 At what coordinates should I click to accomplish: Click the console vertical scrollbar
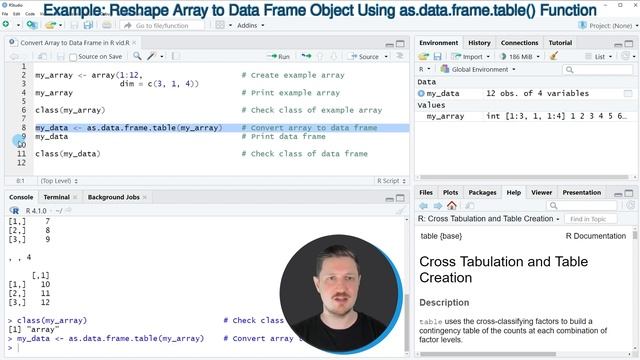point(406,322)
